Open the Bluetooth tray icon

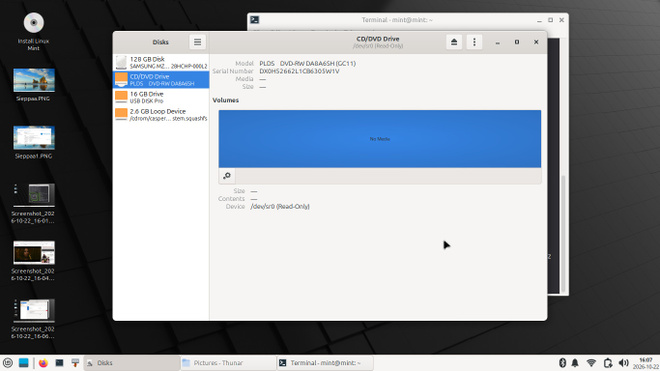tap(562, 363)
